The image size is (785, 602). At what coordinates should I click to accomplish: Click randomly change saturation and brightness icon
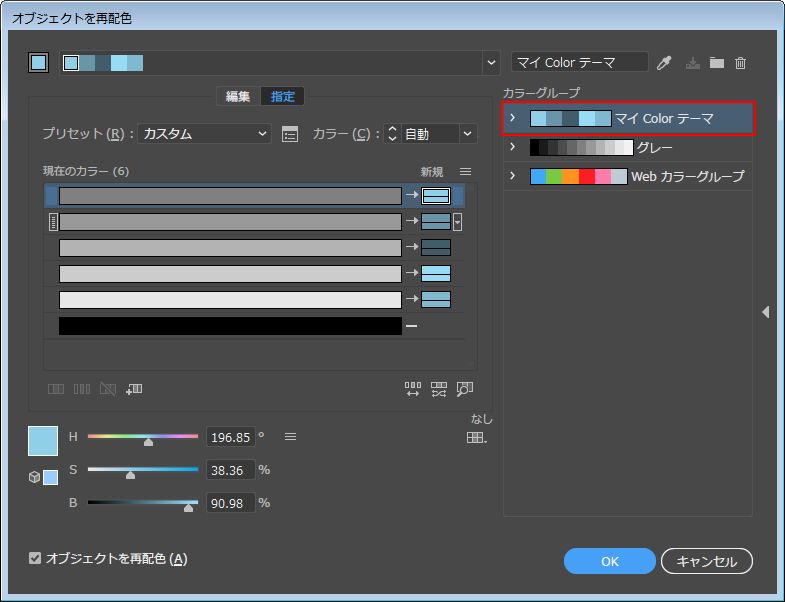(439, 389)
